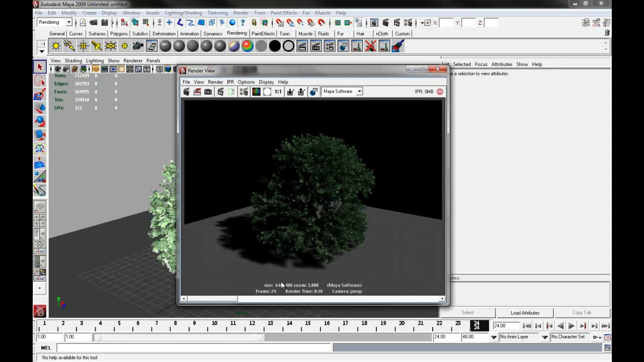
Task: Create directional light from Rendering shelf
Action: pos(69,46)
